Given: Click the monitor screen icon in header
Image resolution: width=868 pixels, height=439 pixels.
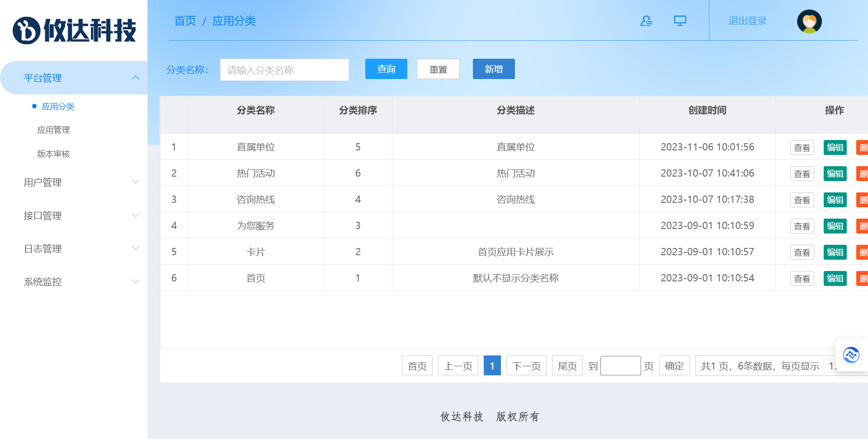Looking at the screenshot, I should tap(680, 21).
